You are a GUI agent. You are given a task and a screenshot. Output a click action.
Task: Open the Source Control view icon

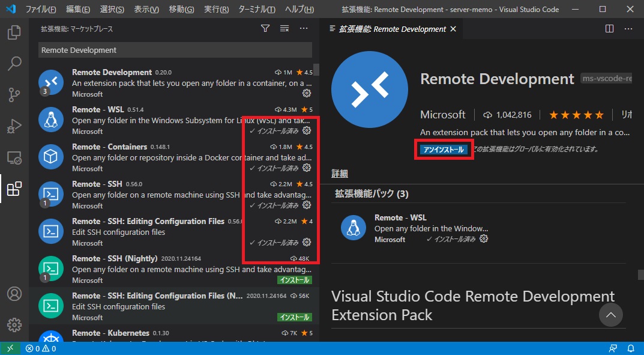click(14, 95)
